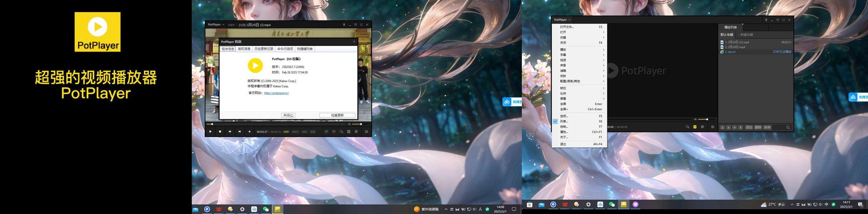
Task: Open PotPlayer dropdown in left window title
Action: click(x=216, y=24)
